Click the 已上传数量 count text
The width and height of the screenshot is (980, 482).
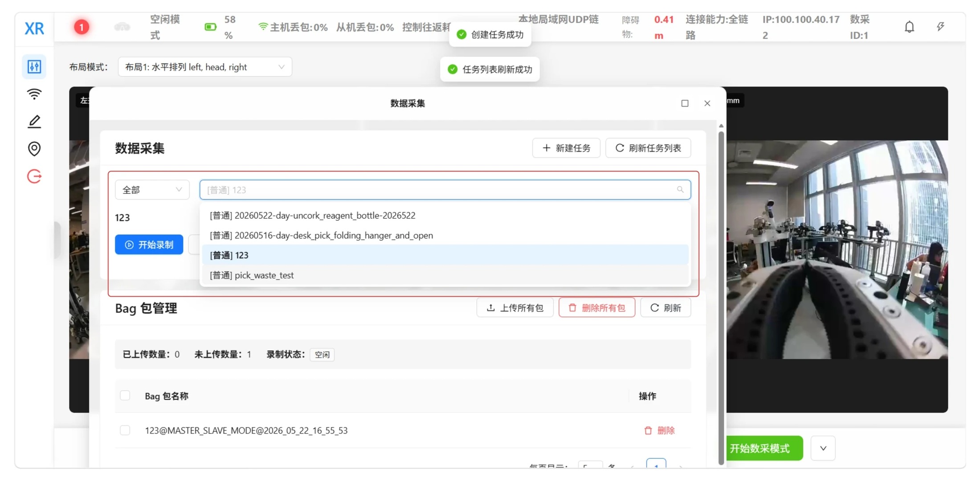(x=151, y=355)
